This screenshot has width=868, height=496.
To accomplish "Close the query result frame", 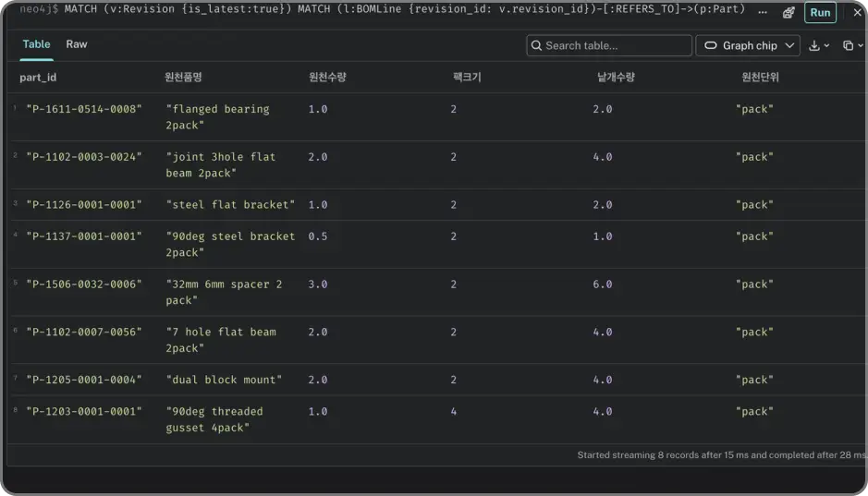I will click(x=857, y=12).
